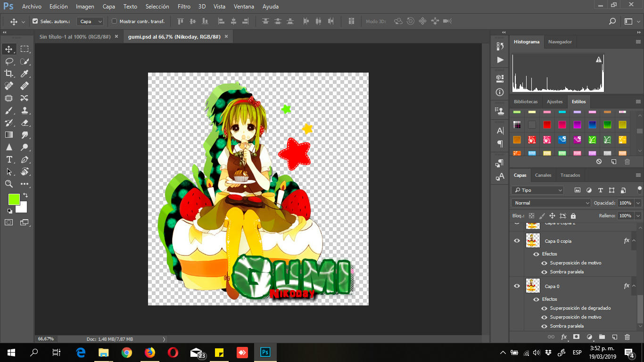The image size is (644, 362).
Task: Hide the Capa 0 layer
Action: pyautogui.click(x=517, y=286)
